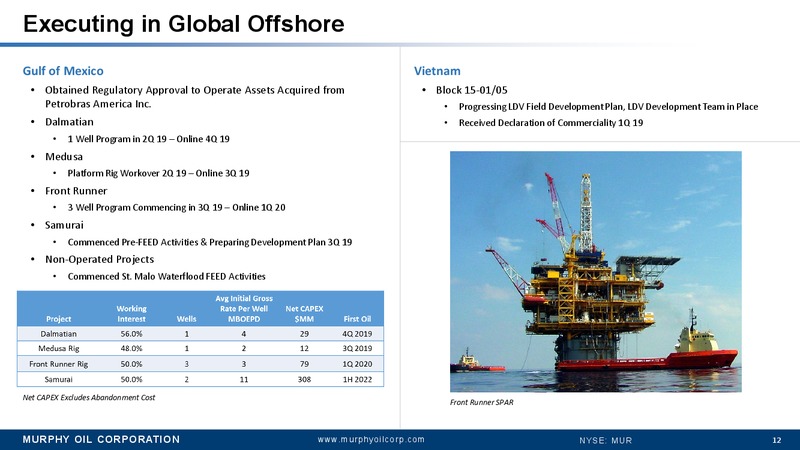
Task: Click the '48.0%' working interest cell
Action: [x=131, y=348]
